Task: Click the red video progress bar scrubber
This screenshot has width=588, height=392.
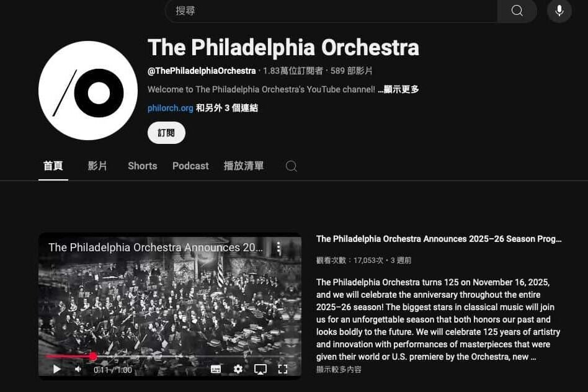Action: (93, 356)
